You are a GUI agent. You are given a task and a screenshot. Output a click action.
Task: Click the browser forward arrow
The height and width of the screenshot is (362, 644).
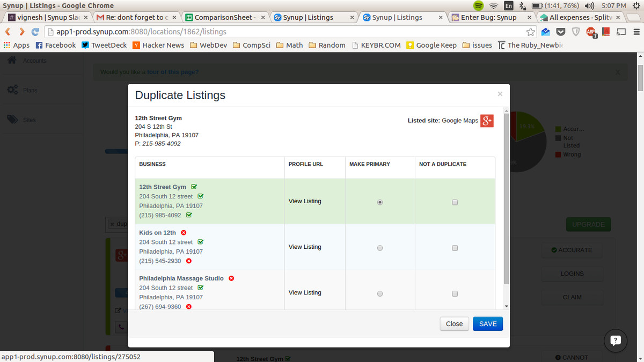pos(21,32)
